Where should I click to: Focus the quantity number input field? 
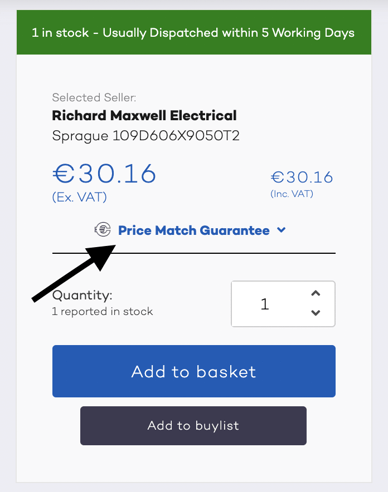(x=283, y=304)
